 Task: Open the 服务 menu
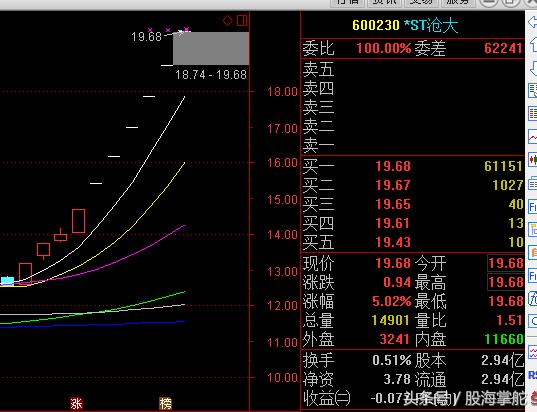pos(457,3)
